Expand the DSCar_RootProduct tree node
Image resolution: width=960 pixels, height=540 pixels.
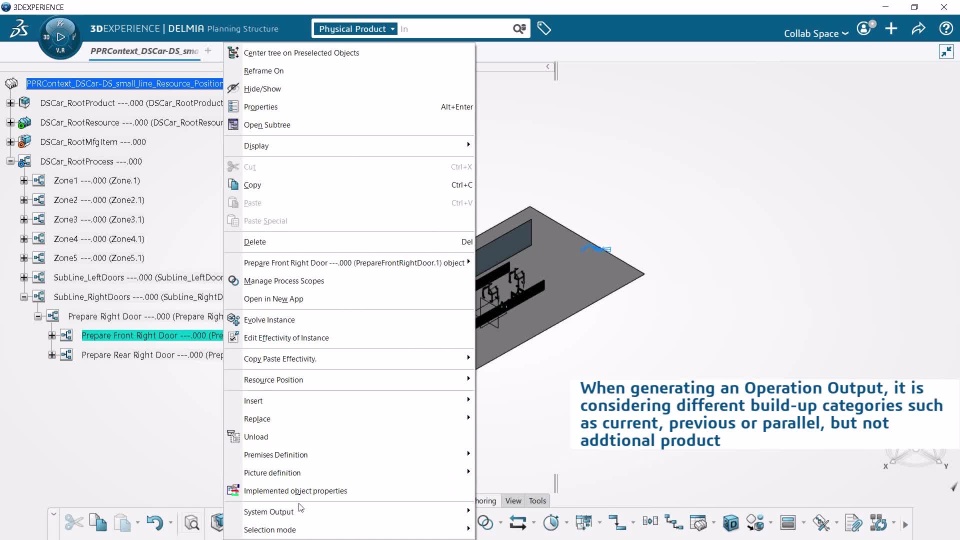click(x=10, y=103)
